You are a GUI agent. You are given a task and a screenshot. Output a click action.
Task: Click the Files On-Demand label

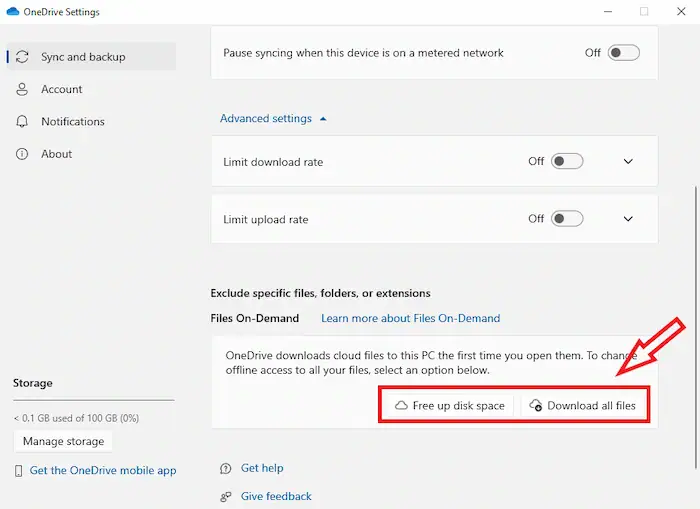(x=255, y=318)
